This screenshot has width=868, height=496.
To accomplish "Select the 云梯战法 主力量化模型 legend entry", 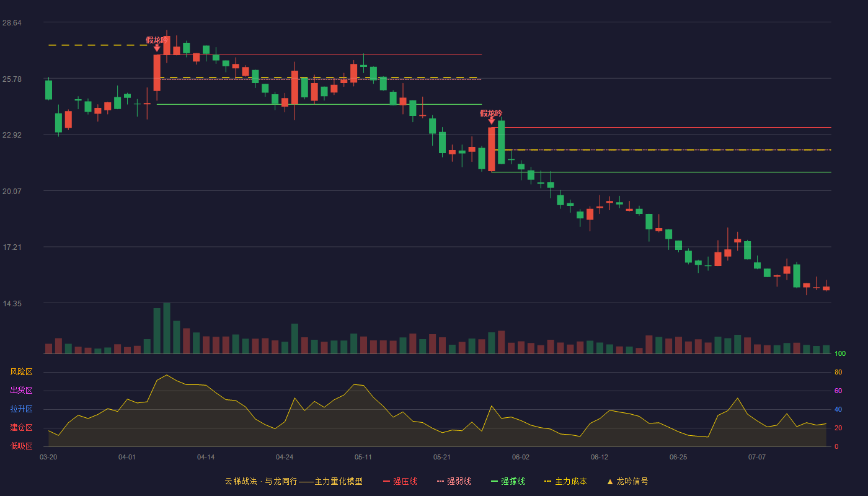I will 293,481.
